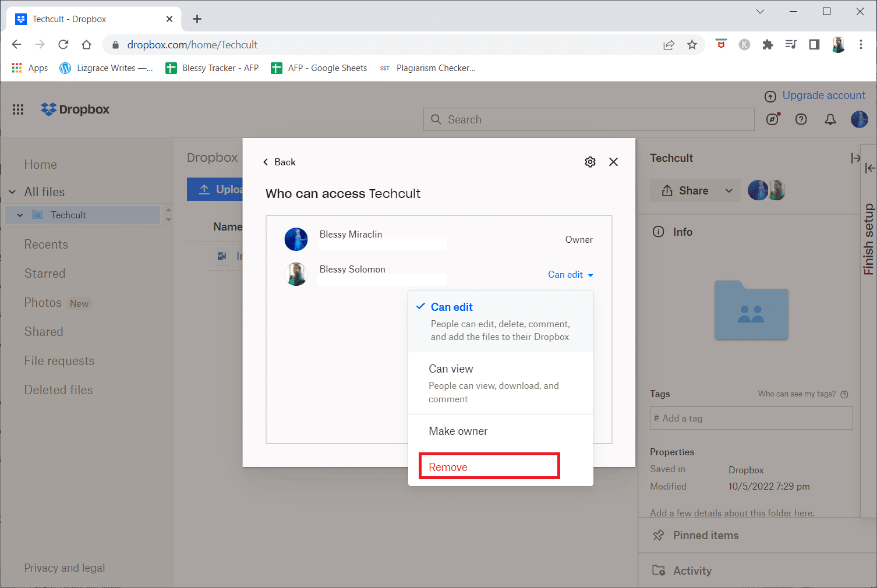Viewport: 877px width, 588px height.
Task: Open the Dropbox app grid launcher
Action: click(x=18, y=109)
